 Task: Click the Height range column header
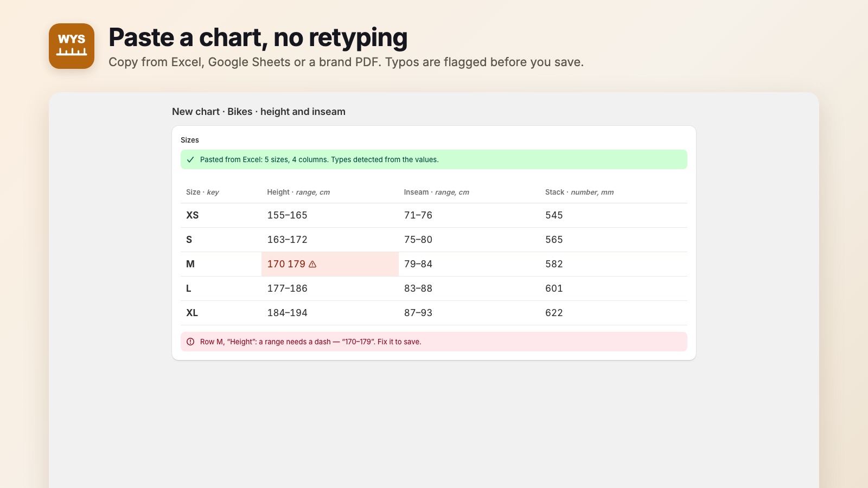pyautogui.click(x=298, y=192)
